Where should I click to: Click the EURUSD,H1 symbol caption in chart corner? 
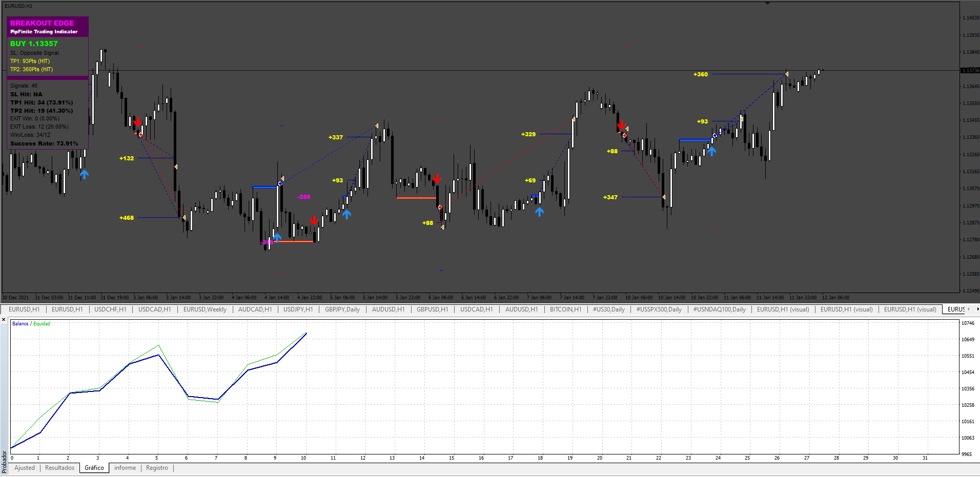[18, 6]
